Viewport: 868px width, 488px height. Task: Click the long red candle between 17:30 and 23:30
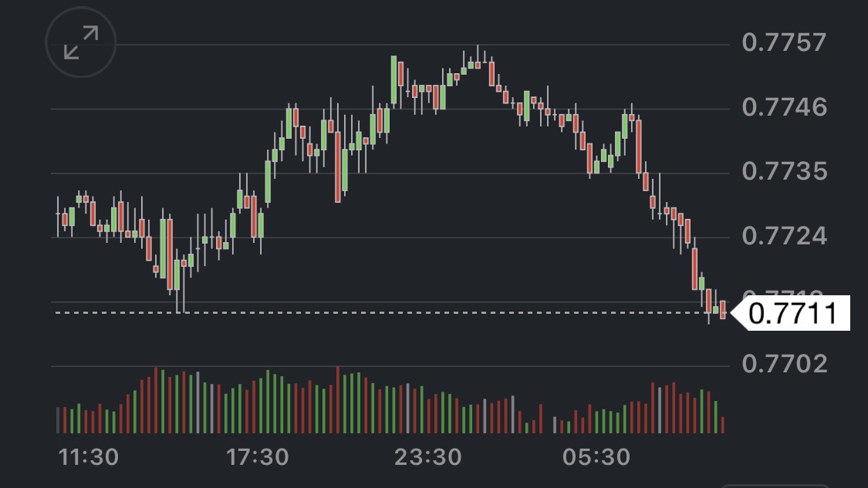(x=338, y=166)
